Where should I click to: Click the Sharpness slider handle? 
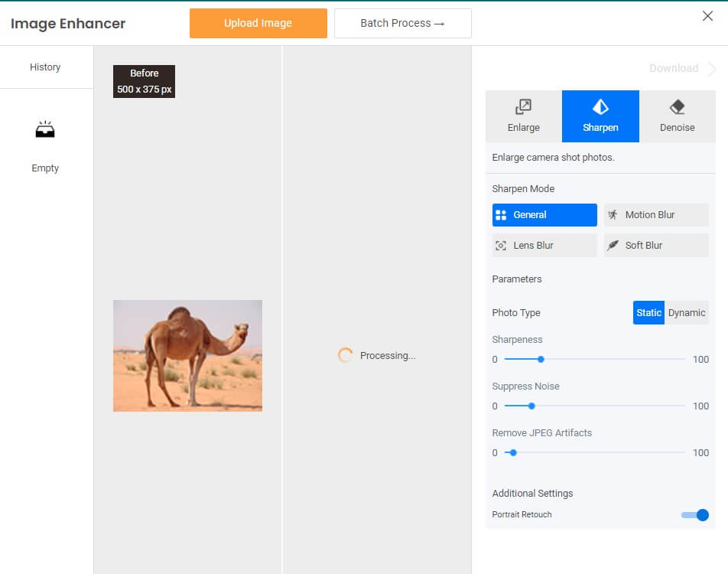(541, 359)
